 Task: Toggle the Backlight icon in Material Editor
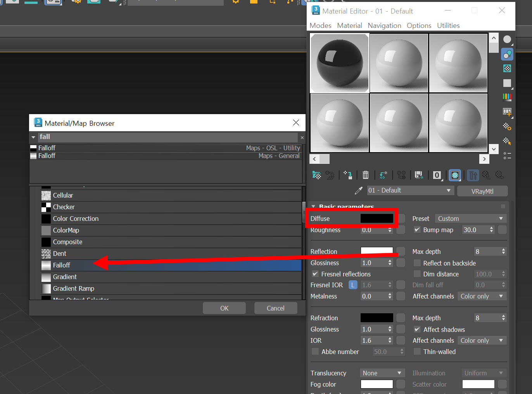507,54
